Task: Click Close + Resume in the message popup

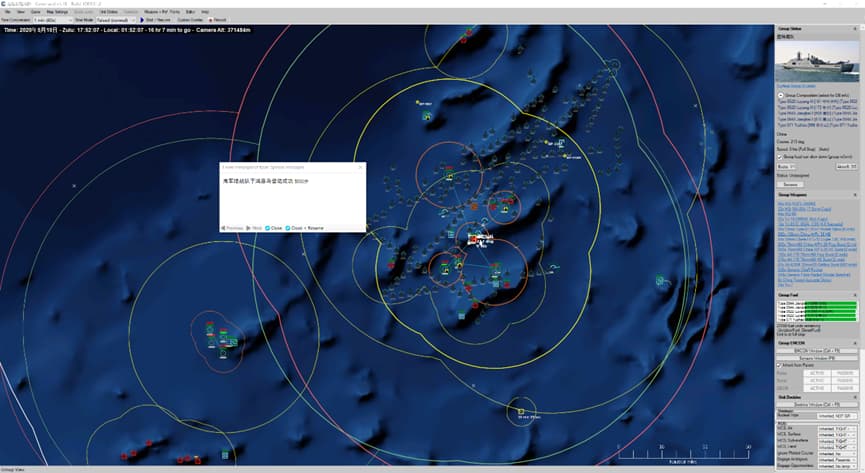Action: 305,228
